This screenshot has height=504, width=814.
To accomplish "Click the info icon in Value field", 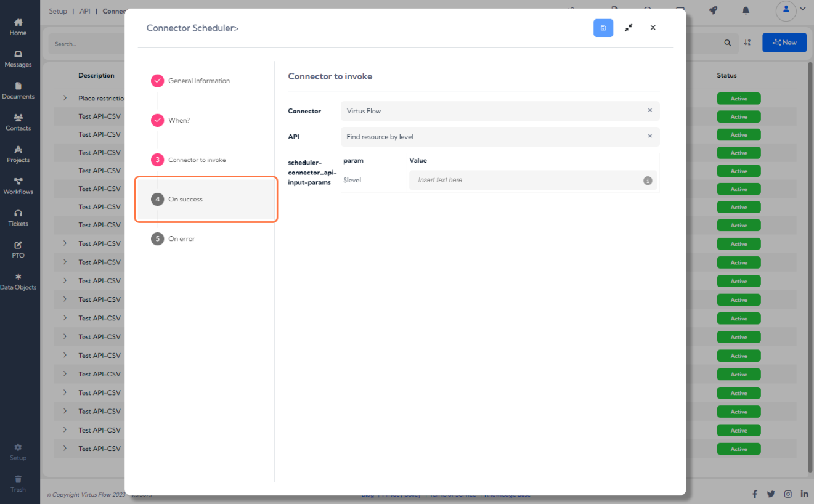I will click(x=648, y=181).
